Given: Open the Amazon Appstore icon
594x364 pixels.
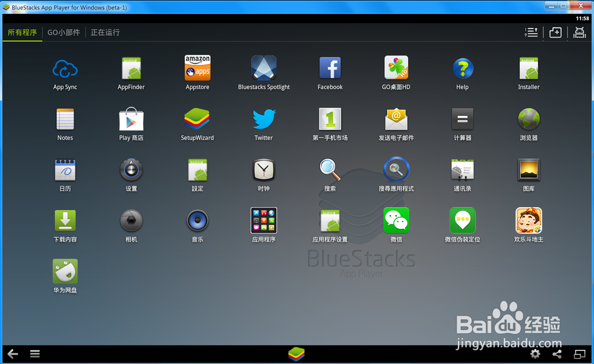Looking at the screenshot, I should click(197, 68).
